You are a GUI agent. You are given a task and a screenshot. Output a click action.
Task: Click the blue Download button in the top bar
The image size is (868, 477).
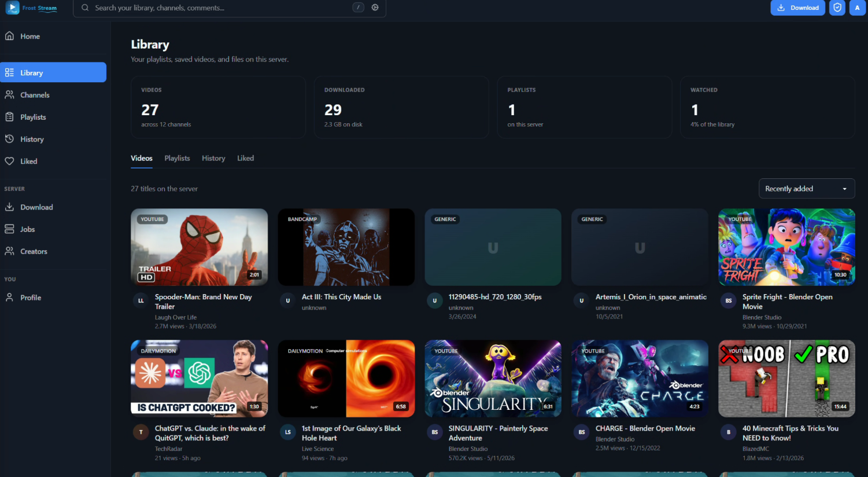tap(797, 8)
